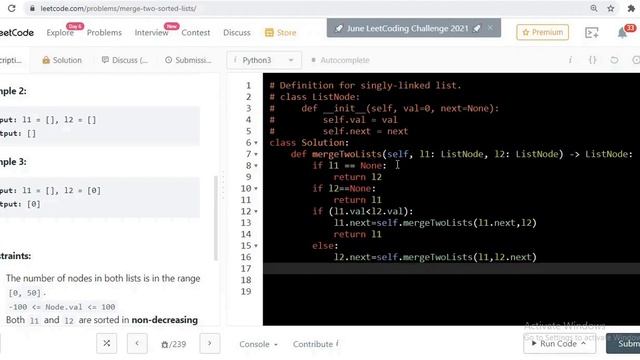
Task: Collapse code fold arrow on line 15
Action: (x=256, y=246)
